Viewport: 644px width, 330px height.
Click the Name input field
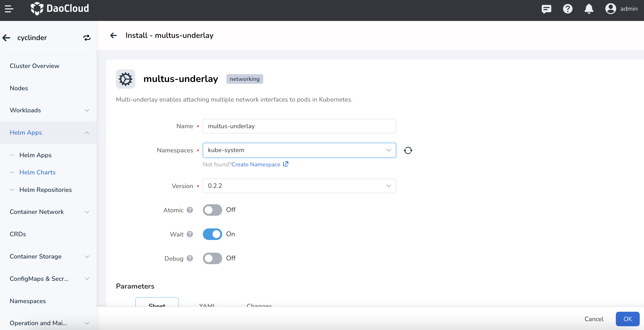[x=299, y=126]
